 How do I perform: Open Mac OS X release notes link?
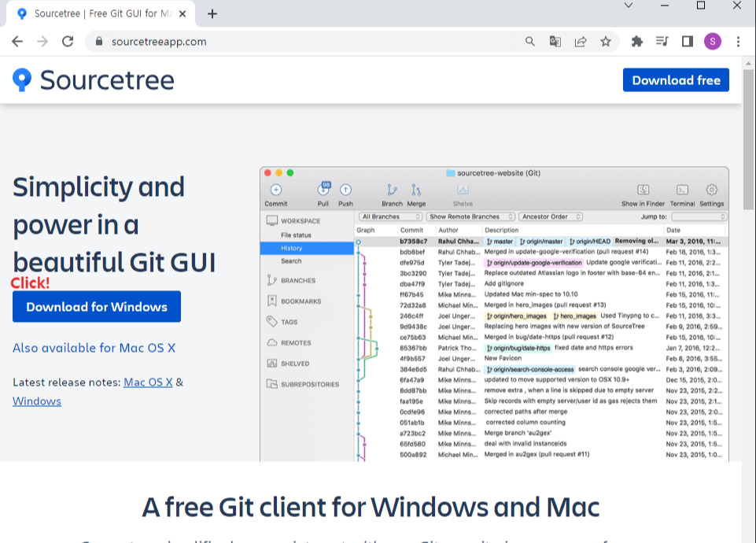point(148,382)
